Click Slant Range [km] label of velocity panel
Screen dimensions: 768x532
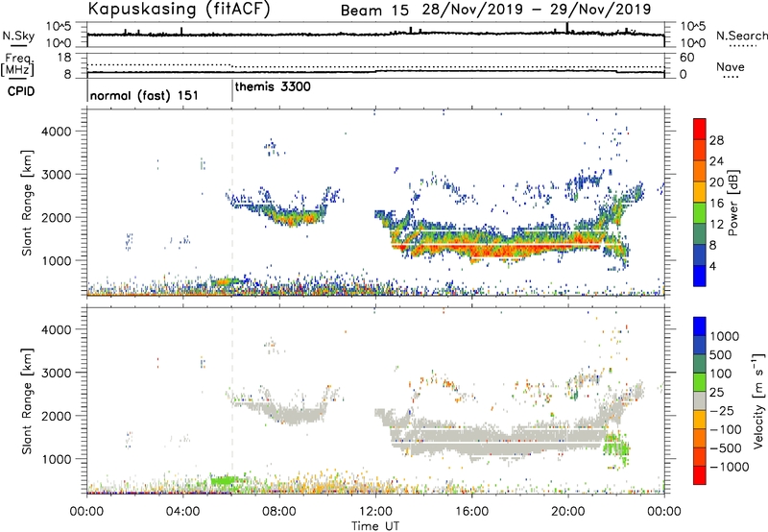[27, 401]
